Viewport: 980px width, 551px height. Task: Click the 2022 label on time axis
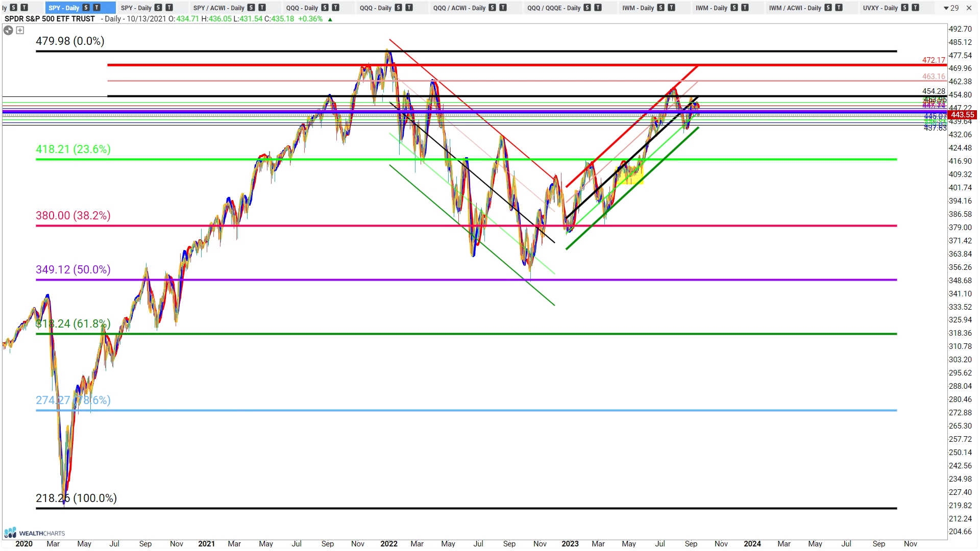tap(388, 544)
